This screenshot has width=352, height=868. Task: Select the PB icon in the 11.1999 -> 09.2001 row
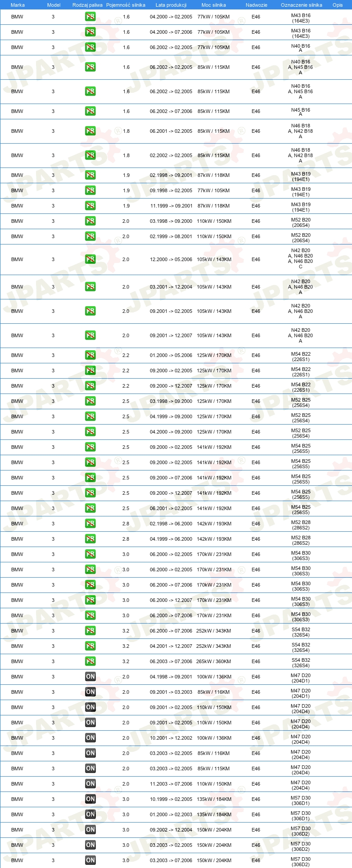pos(90,206)
